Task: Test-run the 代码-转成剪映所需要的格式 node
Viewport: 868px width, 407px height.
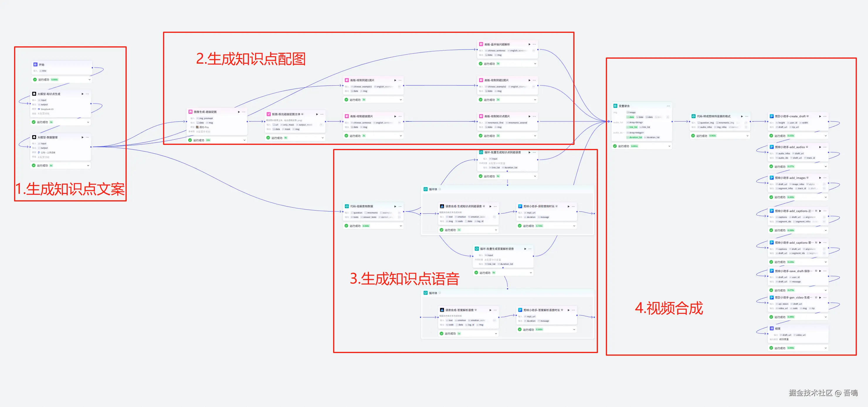Action: tap(742, 116)
